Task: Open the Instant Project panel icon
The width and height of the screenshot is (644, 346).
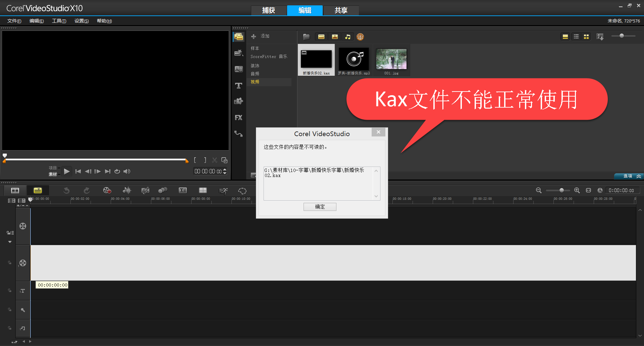Action: pyautogui.click(x=239, y=53)
